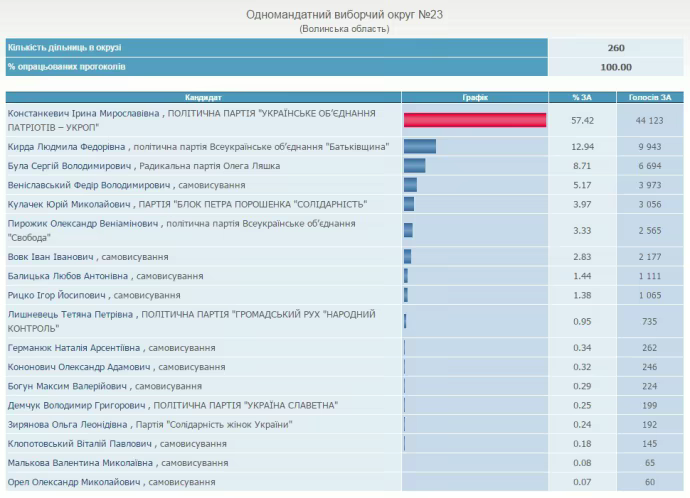Click the Голосів ЗА column header
The height and width of the screenshot is (498, 690).
tap(649, 97)
